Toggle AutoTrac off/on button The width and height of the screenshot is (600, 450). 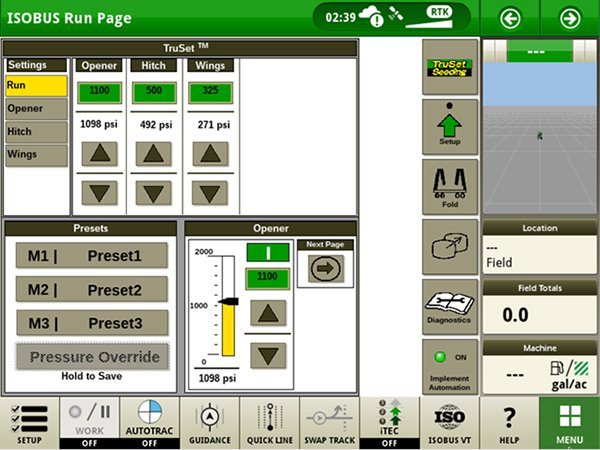149,422
